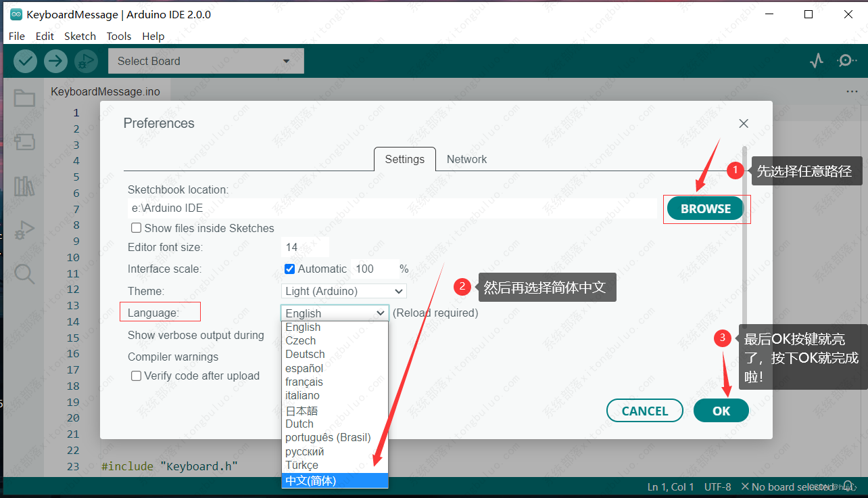Open the Sketch menu

coord(80,36)
